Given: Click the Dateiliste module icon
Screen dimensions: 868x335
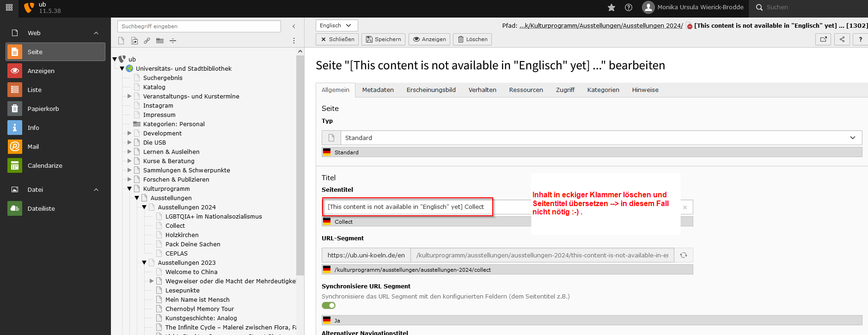Looking at the screenshot, I should [x=15, y=208].
